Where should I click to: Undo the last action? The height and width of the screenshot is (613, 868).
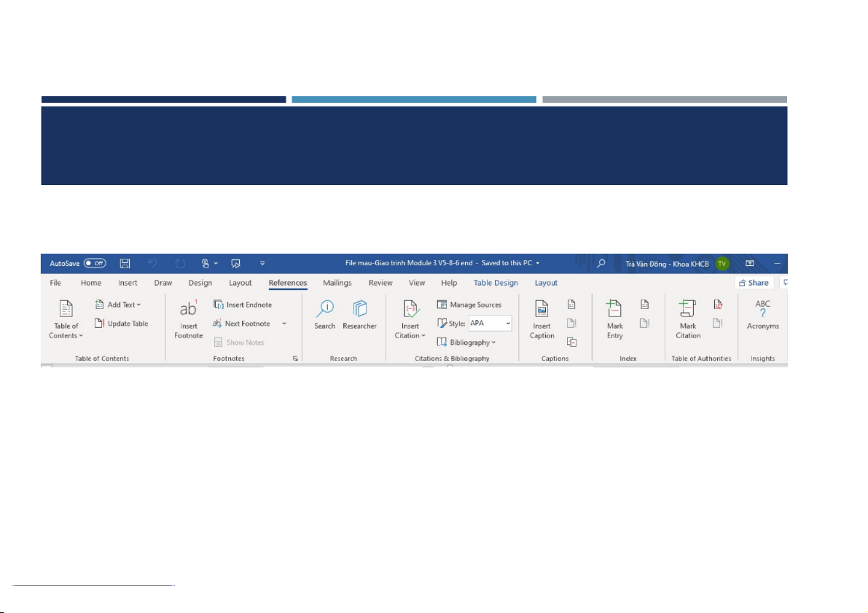[x=152, y=264]
